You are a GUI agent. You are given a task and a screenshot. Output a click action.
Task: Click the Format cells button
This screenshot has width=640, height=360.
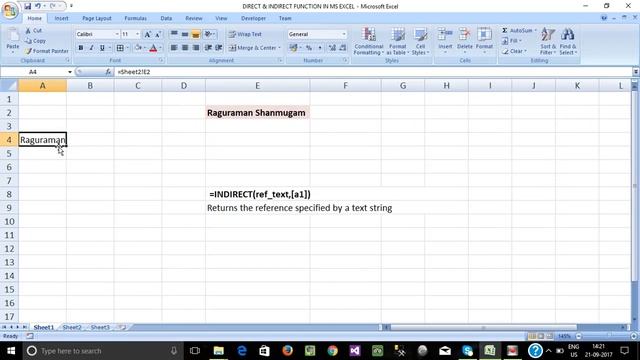(484, 40)
